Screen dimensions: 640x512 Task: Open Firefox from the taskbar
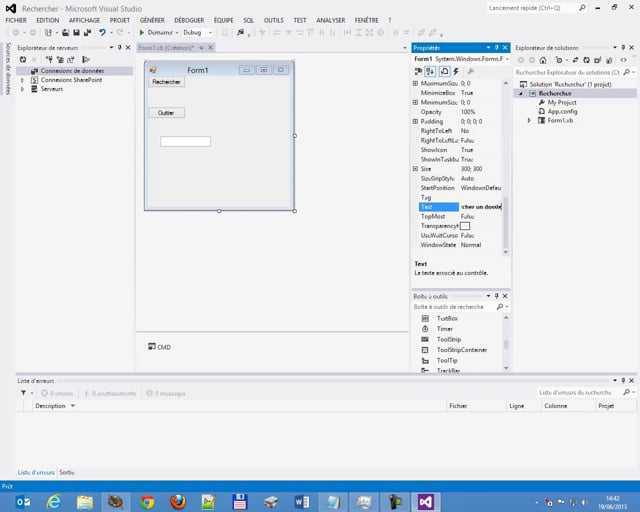178,502
